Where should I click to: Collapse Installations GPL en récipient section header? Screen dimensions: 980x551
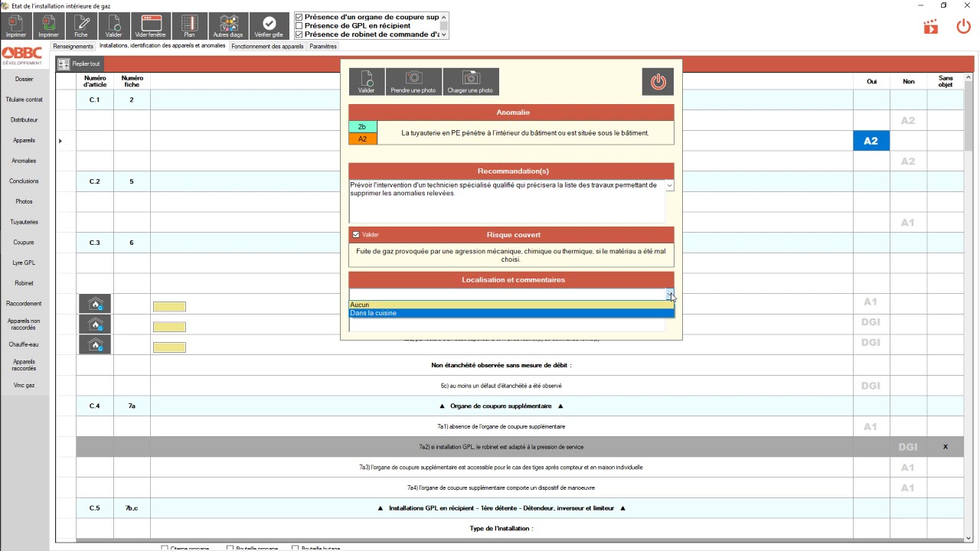(x=501, y=508)
